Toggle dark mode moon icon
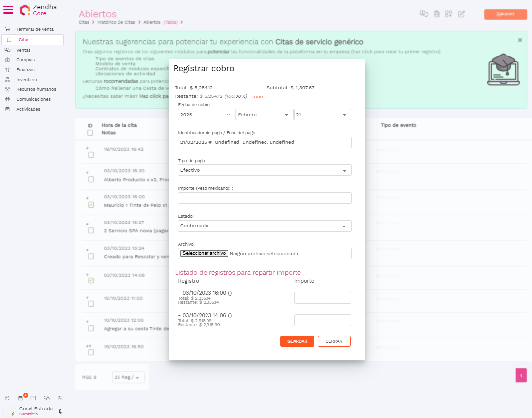This screenshot has width=532, height=418. point(60,411)
